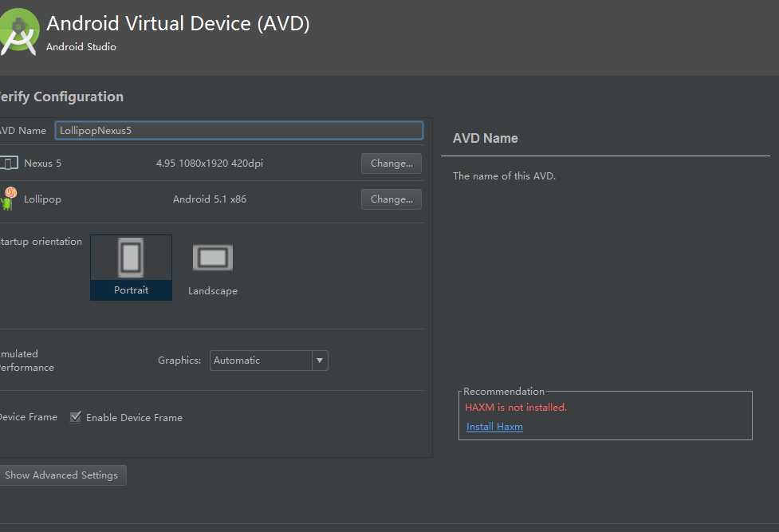This screenshot has height=532, width=779.
Task: Click the 'HAXM is not installed.' warning
Action: [x=516, y=408]
